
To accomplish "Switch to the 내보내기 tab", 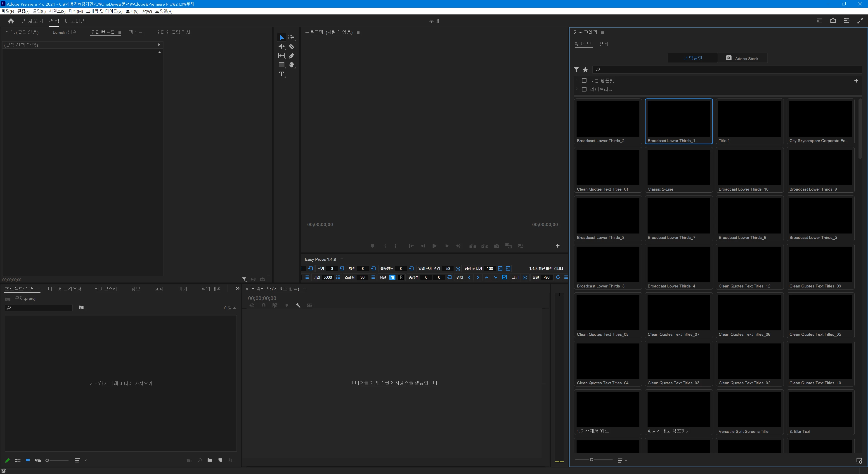I will tap(75, 21).
